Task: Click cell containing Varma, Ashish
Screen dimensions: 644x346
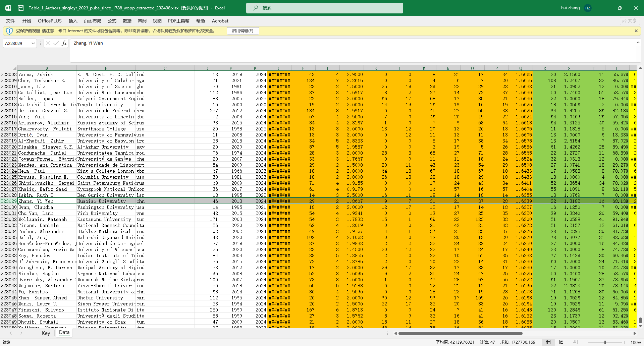Action: coord(47,74)
